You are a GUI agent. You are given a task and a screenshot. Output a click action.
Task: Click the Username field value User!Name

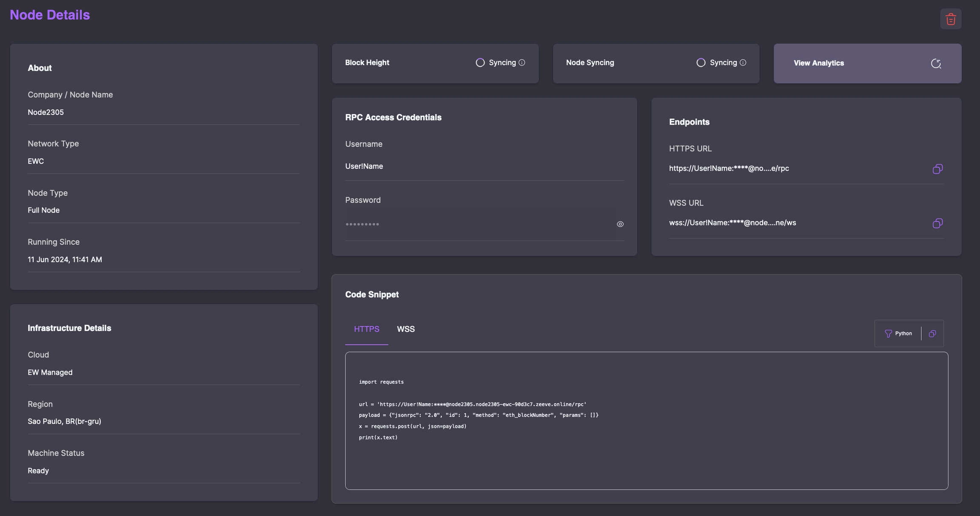point(364,166)
